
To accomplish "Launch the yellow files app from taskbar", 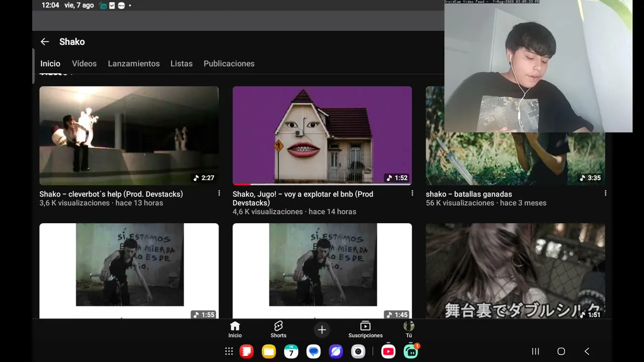I will (x=269, y=351).
